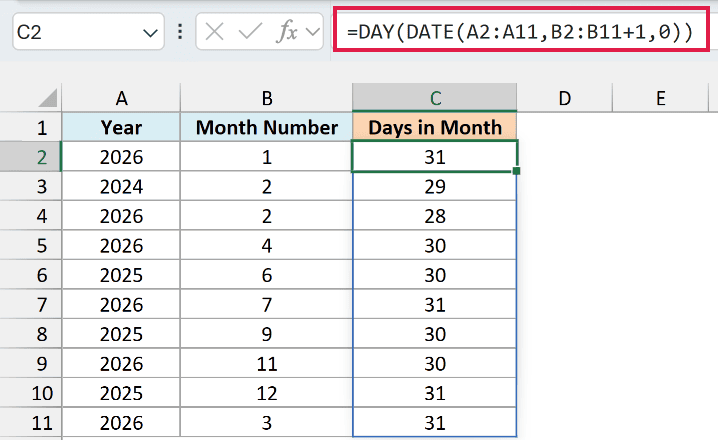Select cell A10 in row 10
The image size is (718, 440).
point(121,393)
